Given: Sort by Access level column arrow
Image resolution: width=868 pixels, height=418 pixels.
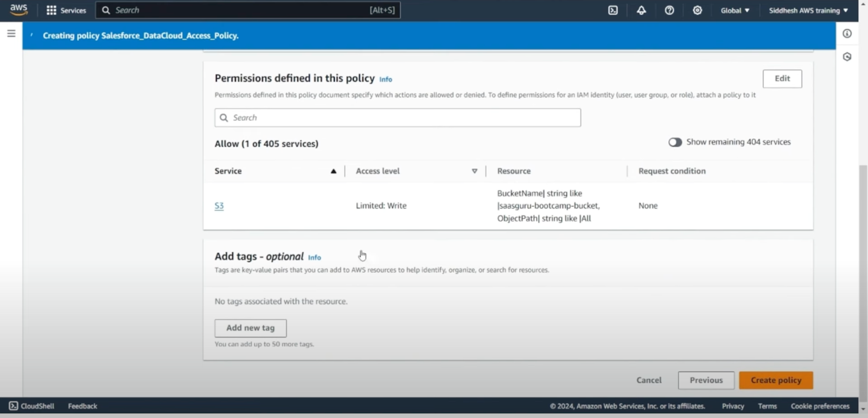Looking at the screenshot, I should pyautogui.click(x=475, y=171).
